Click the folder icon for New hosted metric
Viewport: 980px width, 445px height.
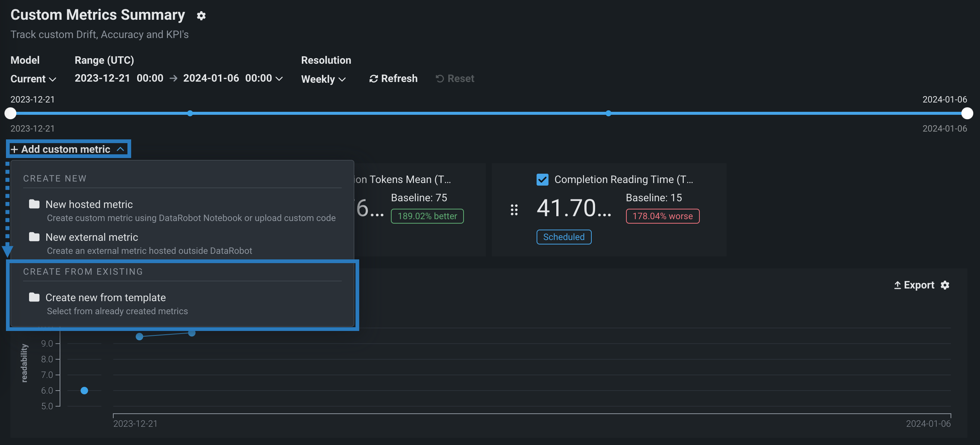point(34,204)
